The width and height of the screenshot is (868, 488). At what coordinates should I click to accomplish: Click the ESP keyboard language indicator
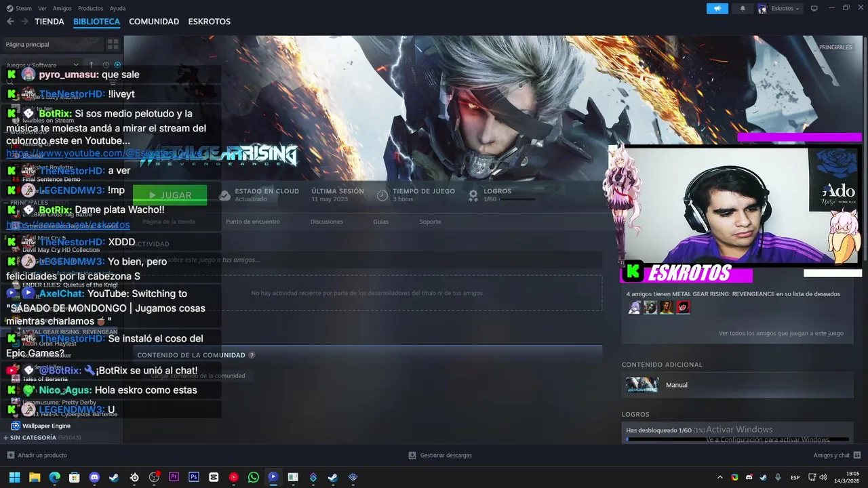pyautogui.click(x=795, y=477)
